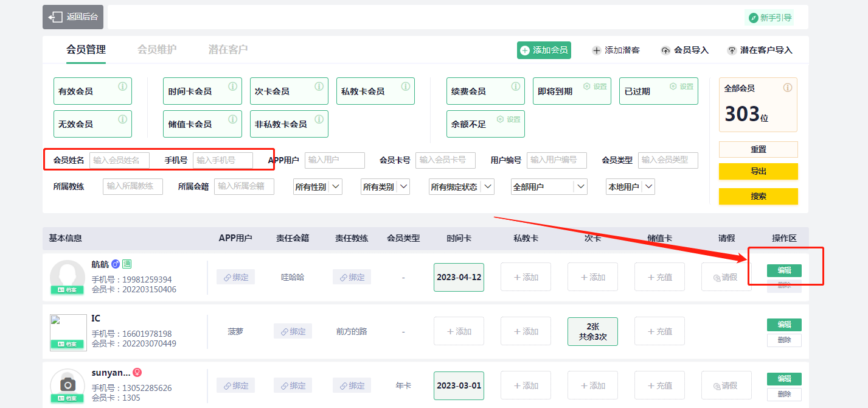Click 会员导入 upload icon

click(665, 51)
